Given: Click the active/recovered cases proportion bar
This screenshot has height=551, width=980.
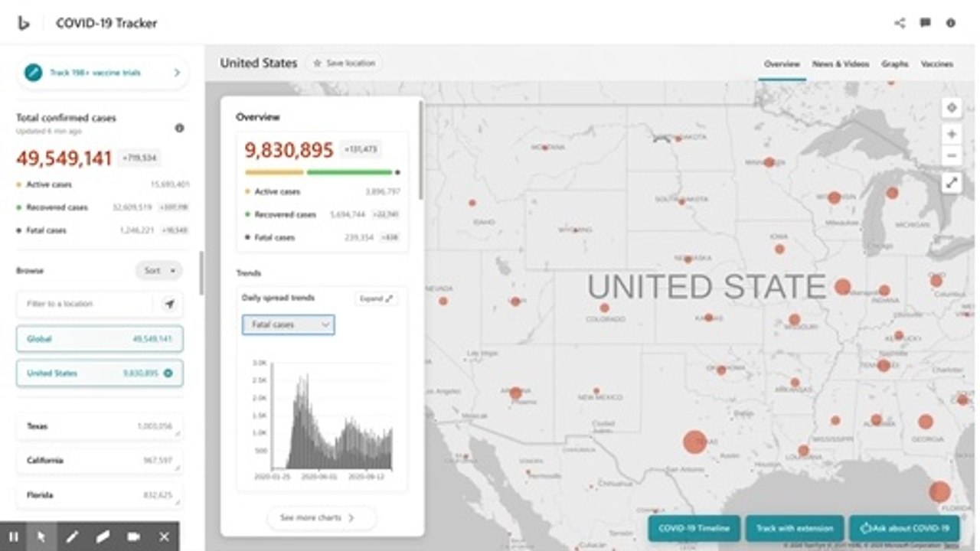Looking at the screenshot, I should 322,172.
